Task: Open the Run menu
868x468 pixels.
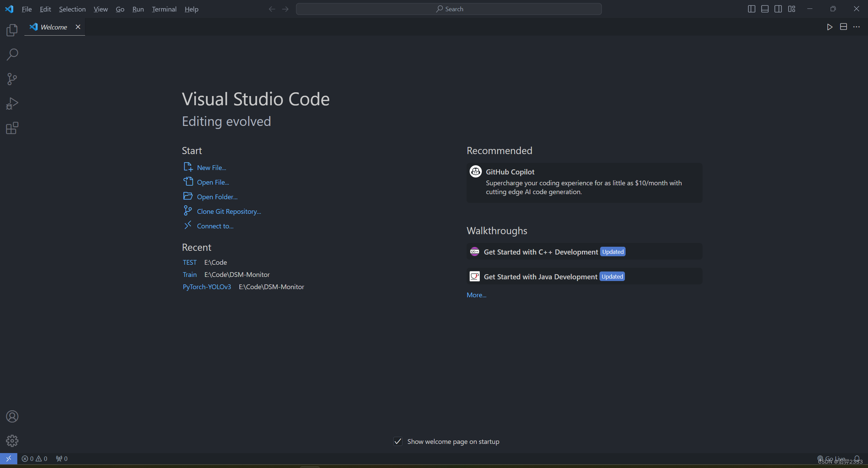Action: 138,9
